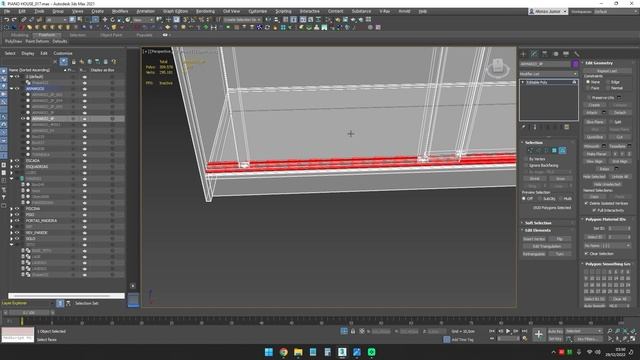640x360 pixels.
Task: Open the Modifier List dropdown
Action: 549,74
